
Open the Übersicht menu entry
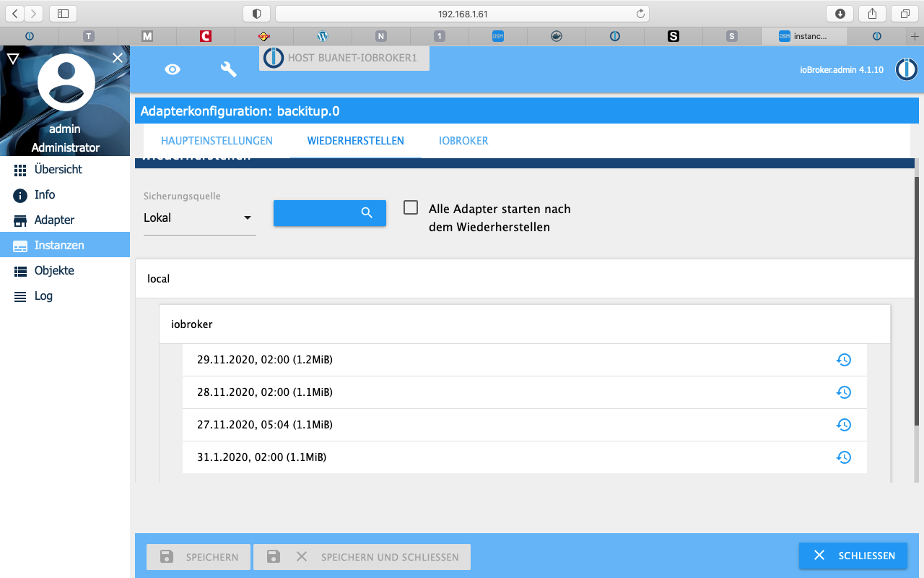click(65, 169)
